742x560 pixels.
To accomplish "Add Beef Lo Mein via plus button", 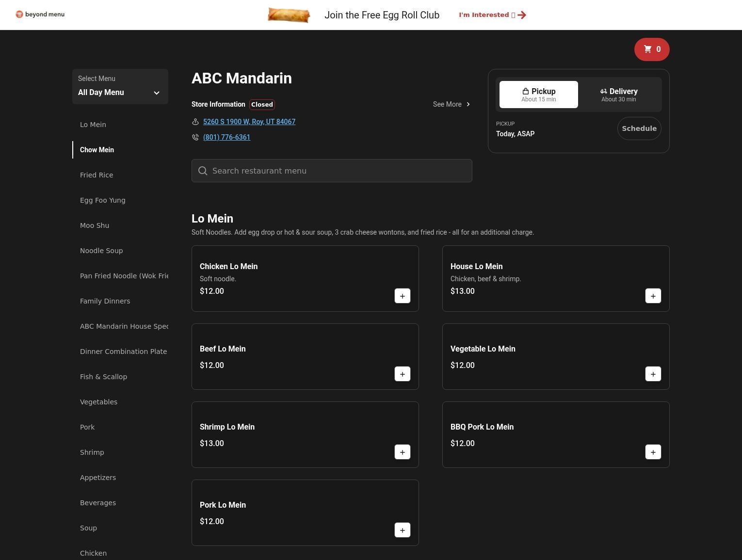I will click(x=402, y=374).
